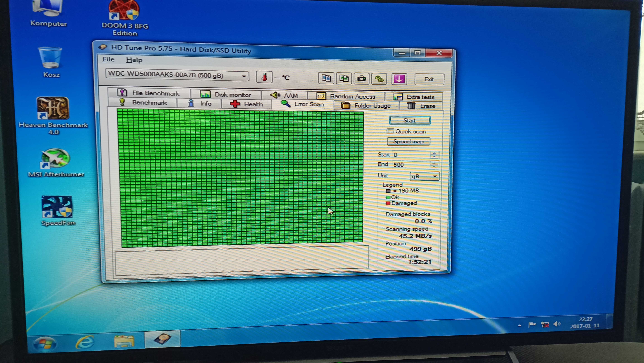This screenshot has width=644, height=363.
Task: Switch to the File Benchmark tab
Action: point(149,93)
